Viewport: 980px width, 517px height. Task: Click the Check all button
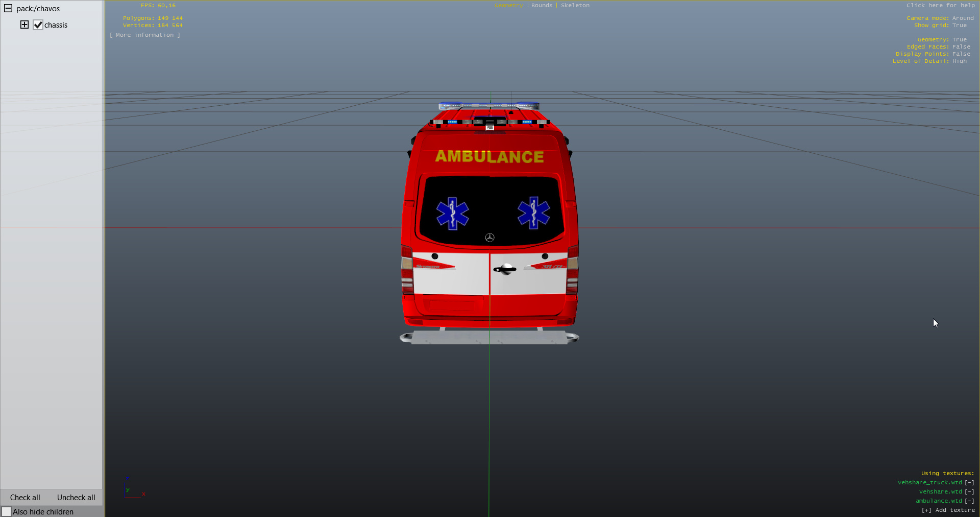click(x=25, y=497)
